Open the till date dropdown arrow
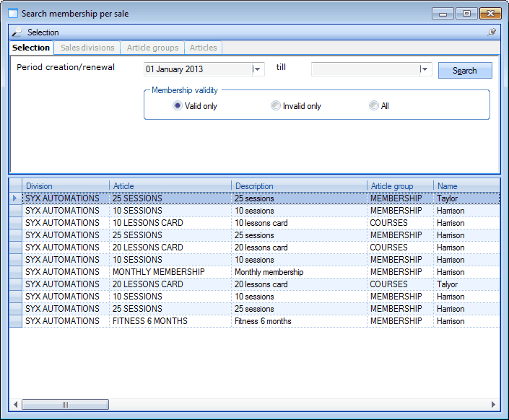509x420 pixels. (x=425, y=69)
